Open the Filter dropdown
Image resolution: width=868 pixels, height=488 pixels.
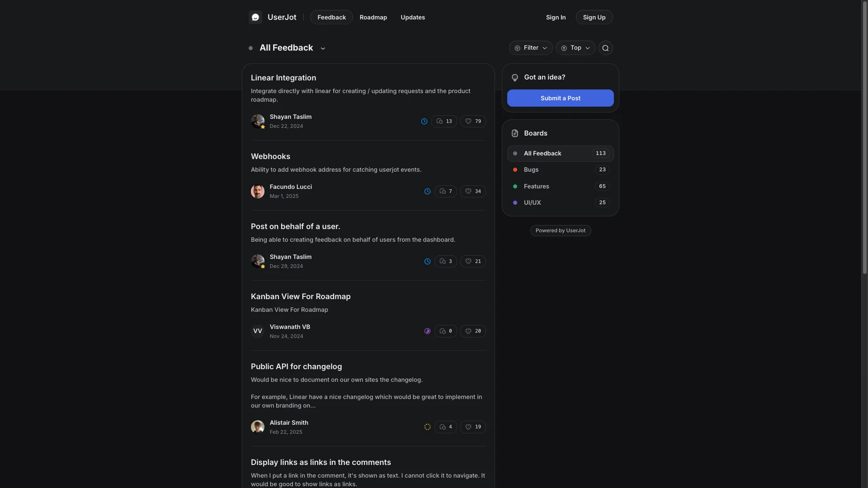click(x=530, y=47)
